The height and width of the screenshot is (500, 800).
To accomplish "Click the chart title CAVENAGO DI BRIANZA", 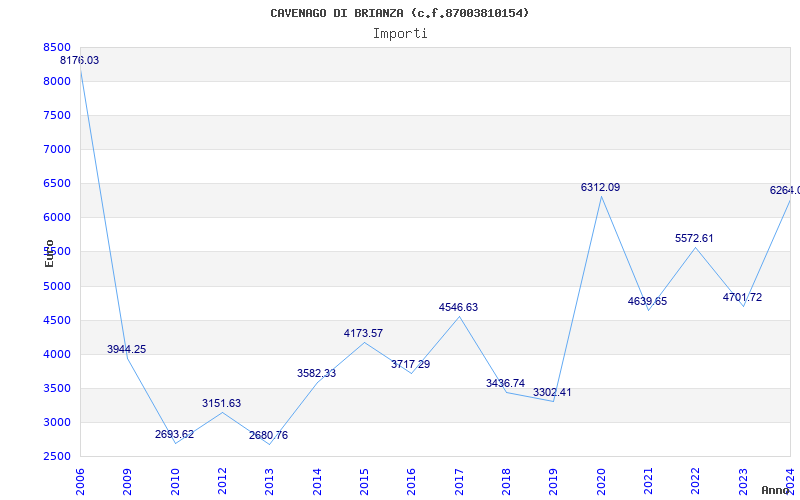I will 399,13.
